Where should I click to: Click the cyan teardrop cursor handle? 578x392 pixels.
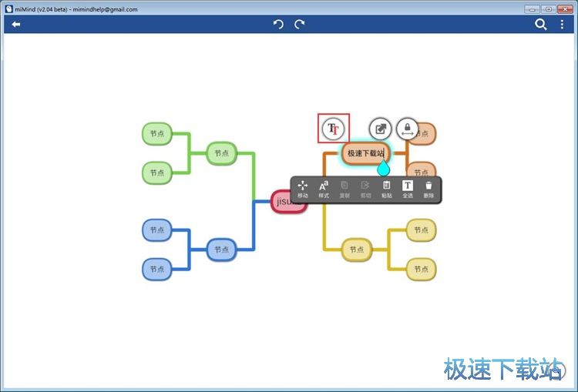[383, 168]
